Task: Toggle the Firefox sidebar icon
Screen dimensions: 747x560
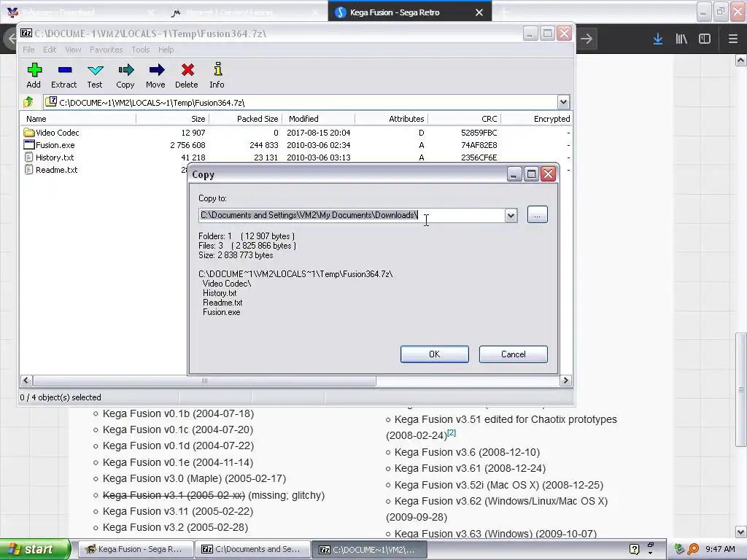Action: (705, 39)
